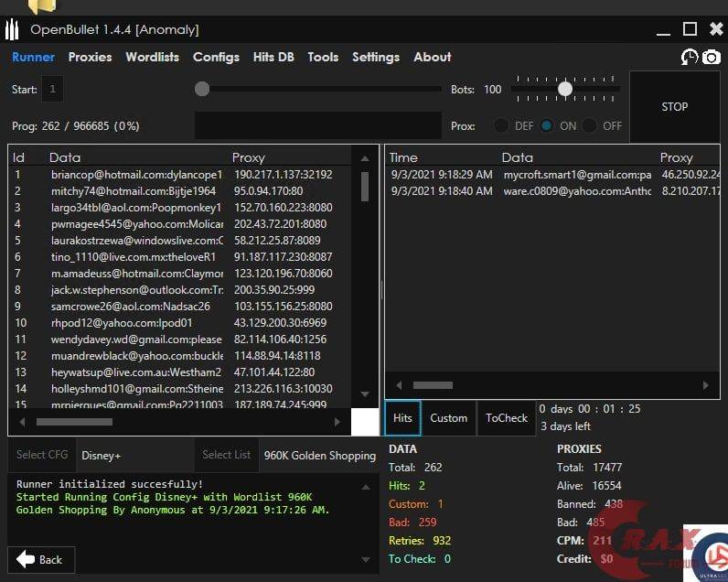Select hit row mycroft.smart1@gmail.com
The height and width of the screenshot is (582, 728).
(552, 175)
